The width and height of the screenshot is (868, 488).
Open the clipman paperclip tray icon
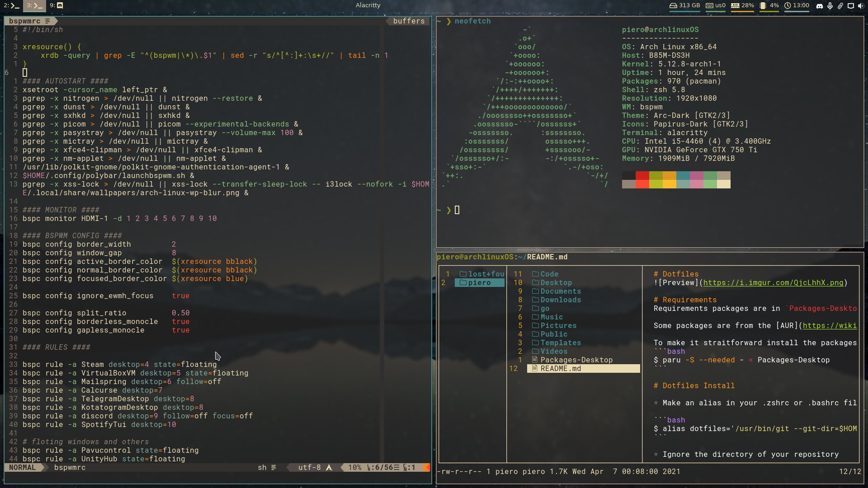click(x=840, y=6)
